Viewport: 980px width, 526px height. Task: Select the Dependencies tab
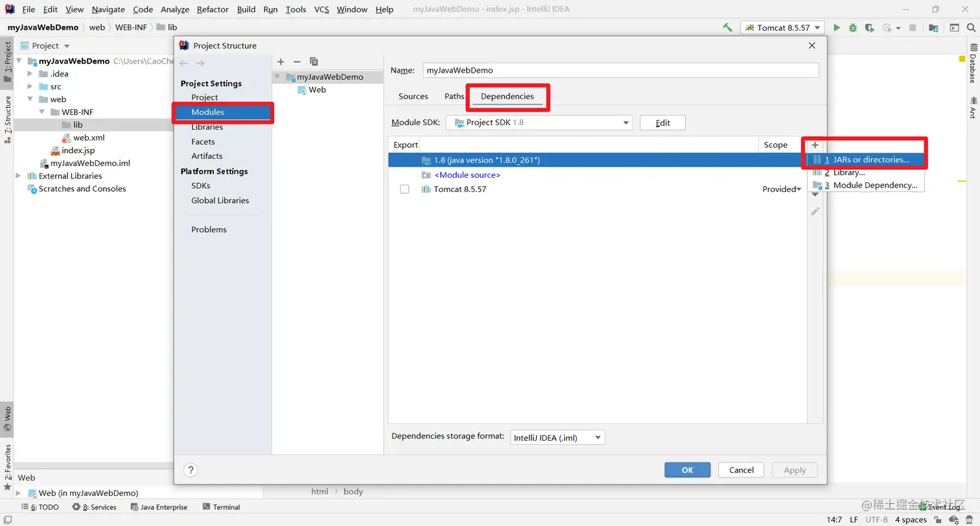[x=507, y=96]
